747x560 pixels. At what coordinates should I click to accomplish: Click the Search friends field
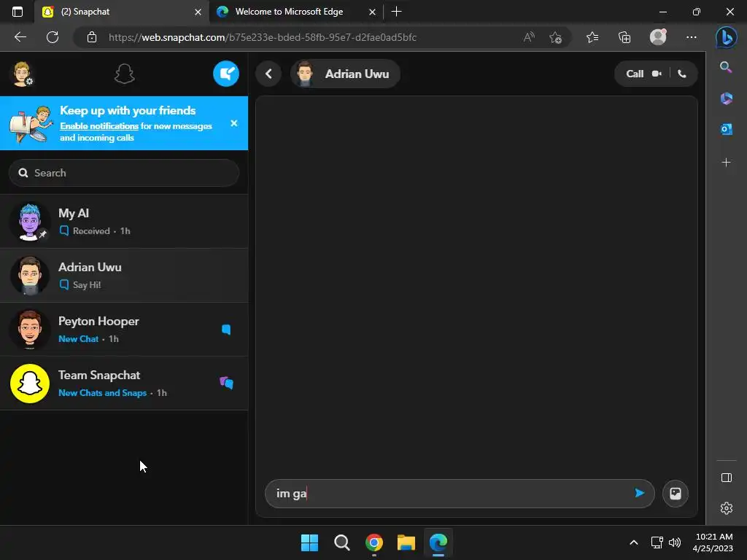click(x=124, y=173)
